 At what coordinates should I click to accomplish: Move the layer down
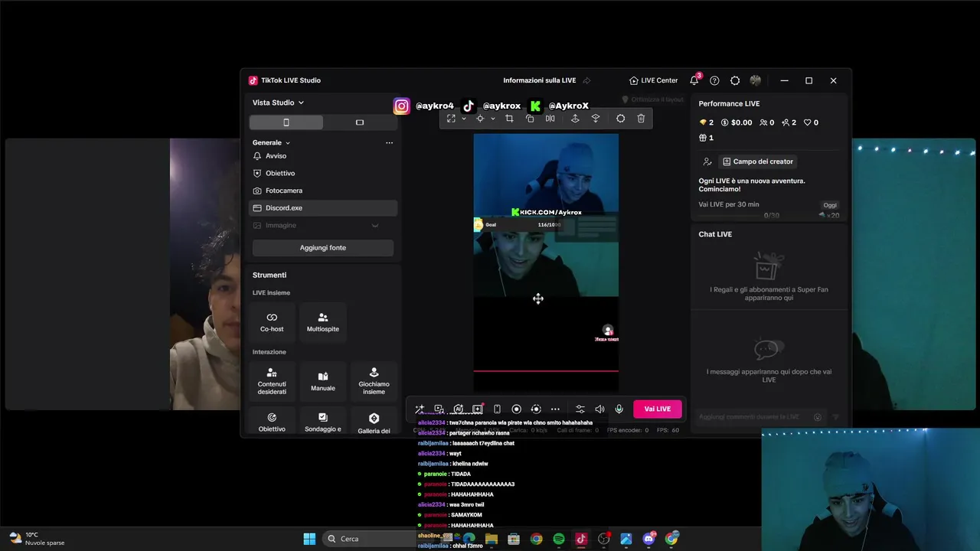(x=596, y=119)
